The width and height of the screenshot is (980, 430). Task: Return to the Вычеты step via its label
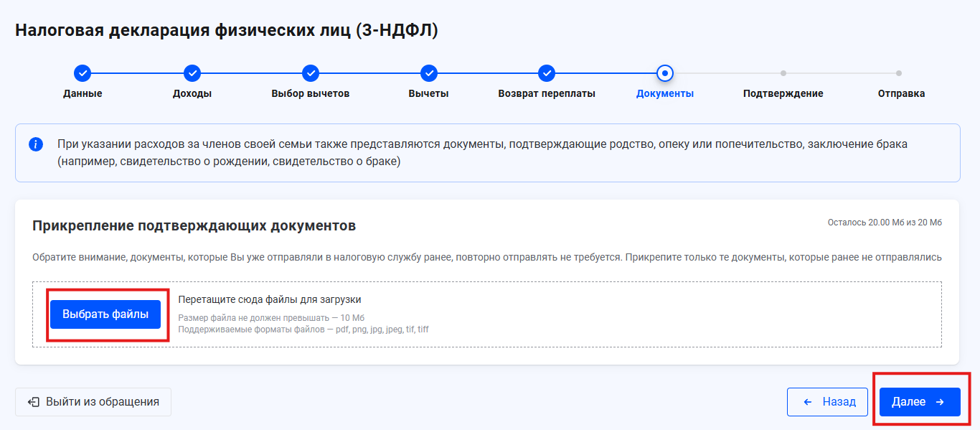(x=428, y=92)
